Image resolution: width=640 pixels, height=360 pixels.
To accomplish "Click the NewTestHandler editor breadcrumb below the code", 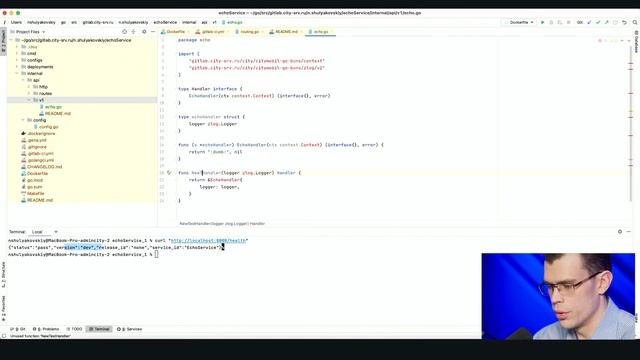I will pos(222,224).
